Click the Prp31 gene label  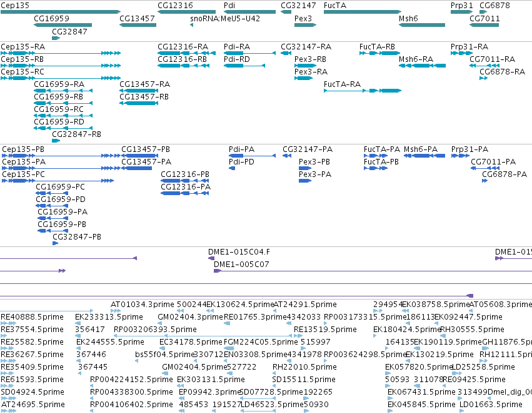pos(462,6)
